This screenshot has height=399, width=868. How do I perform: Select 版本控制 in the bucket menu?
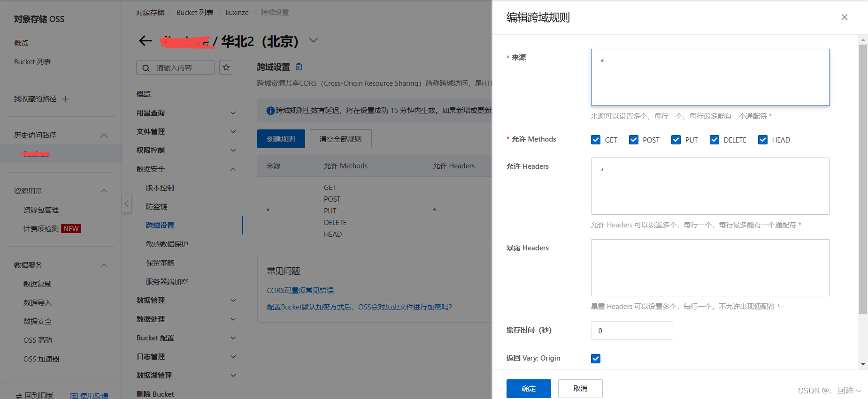tap(160, 188)
